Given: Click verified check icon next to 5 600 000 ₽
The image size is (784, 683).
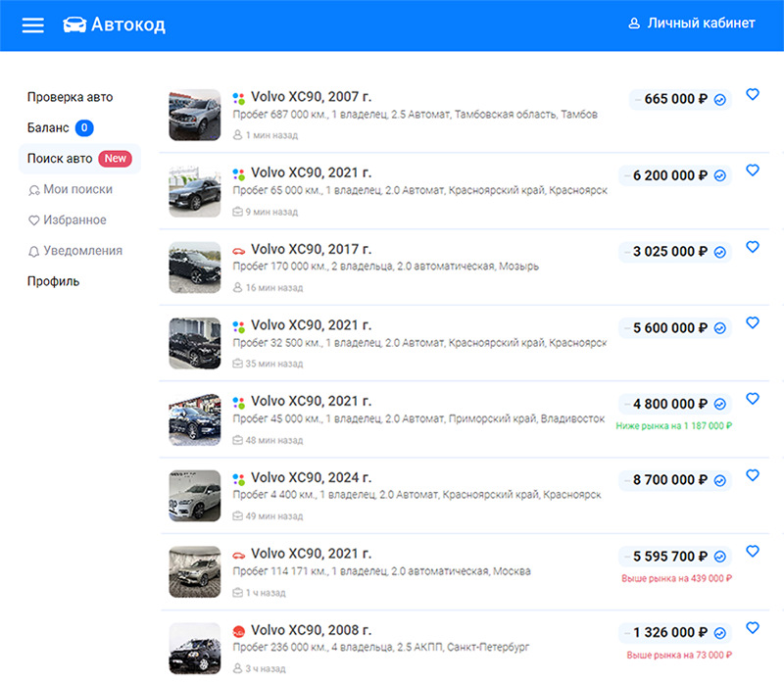Looking at the screenshot, I should coord(720,328).
